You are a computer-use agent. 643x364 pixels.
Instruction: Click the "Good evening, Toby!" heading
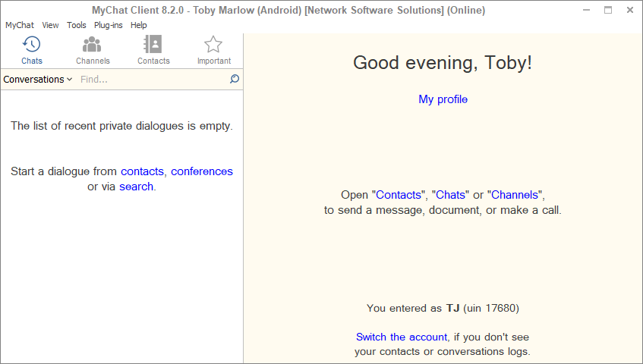(443, 63)
